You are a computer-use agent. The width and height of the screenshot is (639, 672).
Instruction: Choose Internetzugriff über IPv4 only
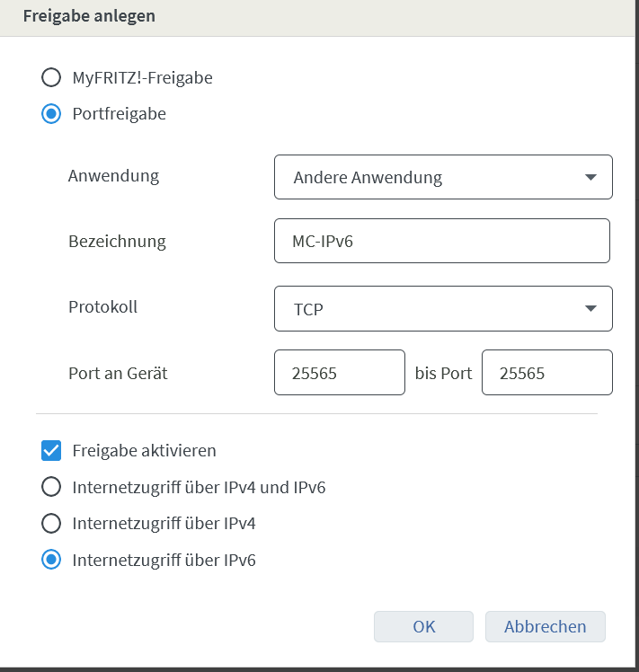51,523
